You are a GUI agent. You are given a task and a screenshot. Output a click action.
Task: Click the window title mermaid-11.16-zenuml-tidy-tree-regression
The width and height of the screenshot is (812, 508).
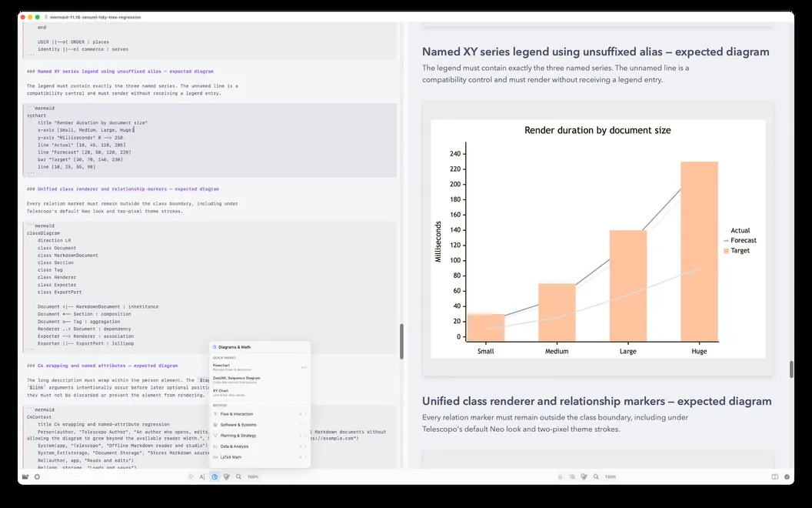95,17
